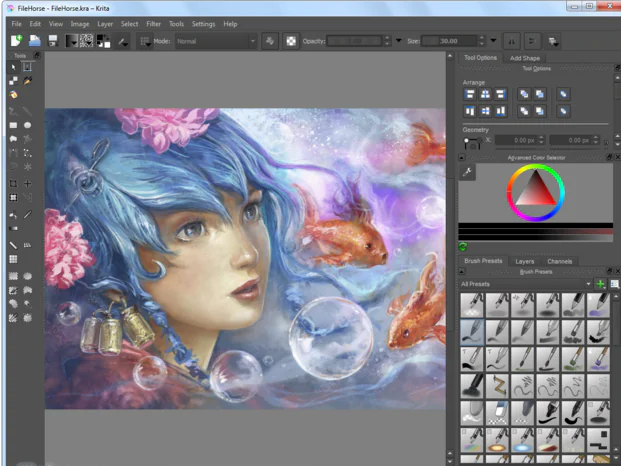Click inside the red color triangle
Viewport: 621px width, 466px height.
(536, 193)
